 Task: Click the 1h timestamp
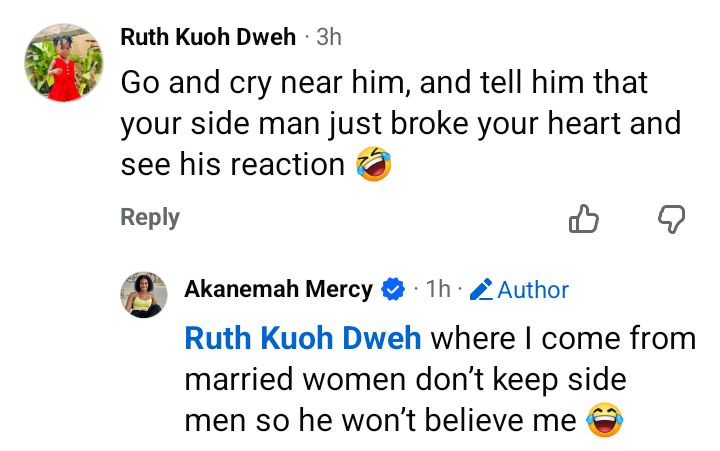[438, 290]
